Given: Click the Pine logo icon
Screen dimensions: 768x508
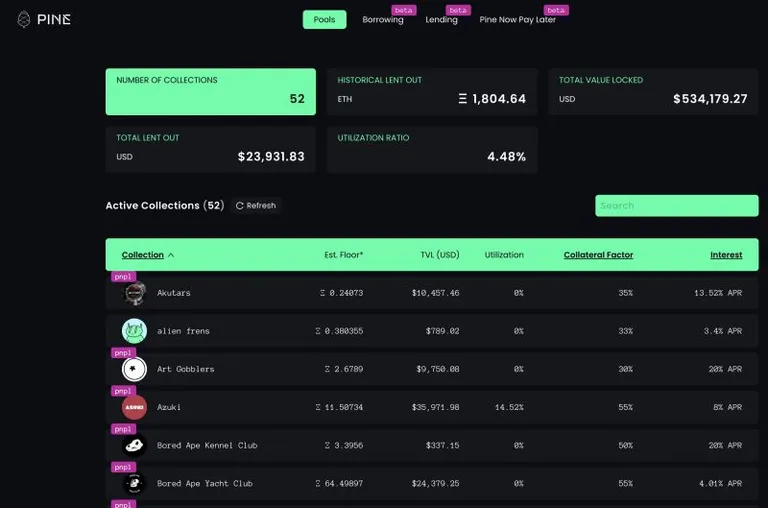Looking at the screenshot, I should point(24,20).
